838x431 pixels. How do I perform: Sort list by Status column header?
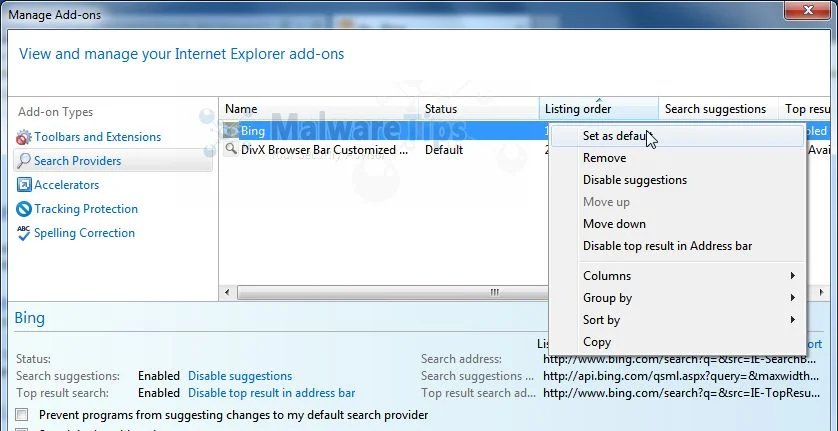coord(479,109)
